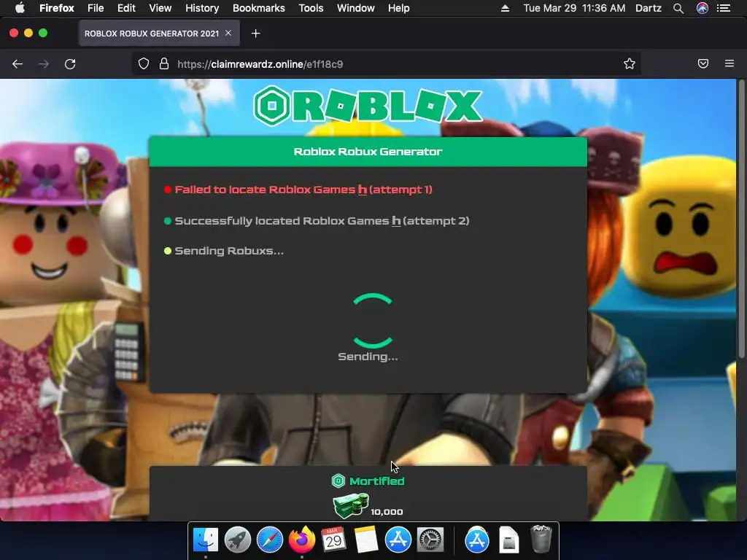
Task: Open Notes from the dock
Action: (x=366, y=540)
